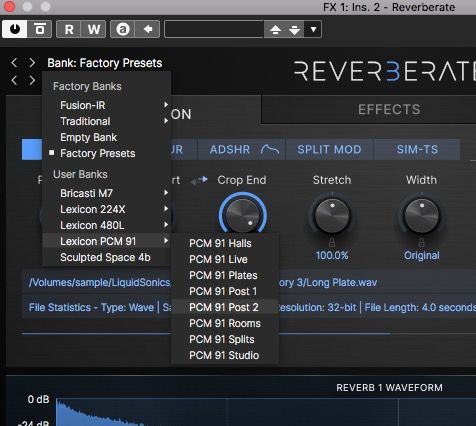Screen dimensions: 476x426
Task: Click the left-pointing arrow toolbar icon
Action: (148, 29)
